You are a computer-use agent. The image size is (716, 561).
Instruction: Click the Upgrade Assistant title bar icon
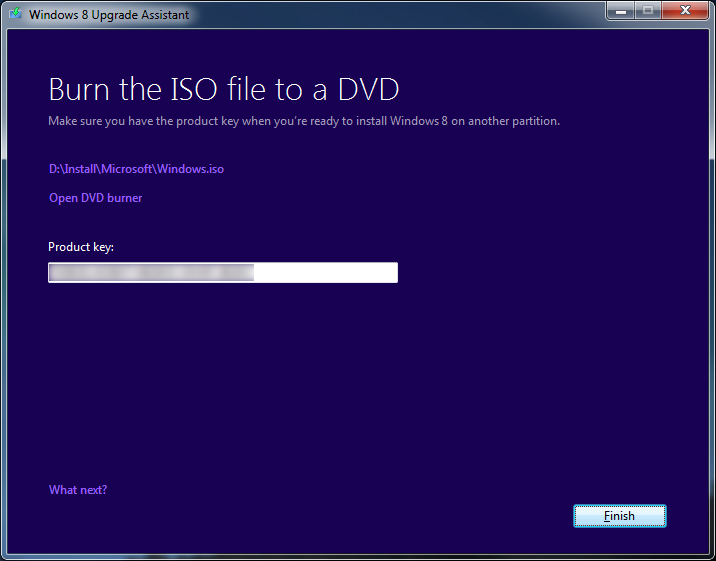16,14
